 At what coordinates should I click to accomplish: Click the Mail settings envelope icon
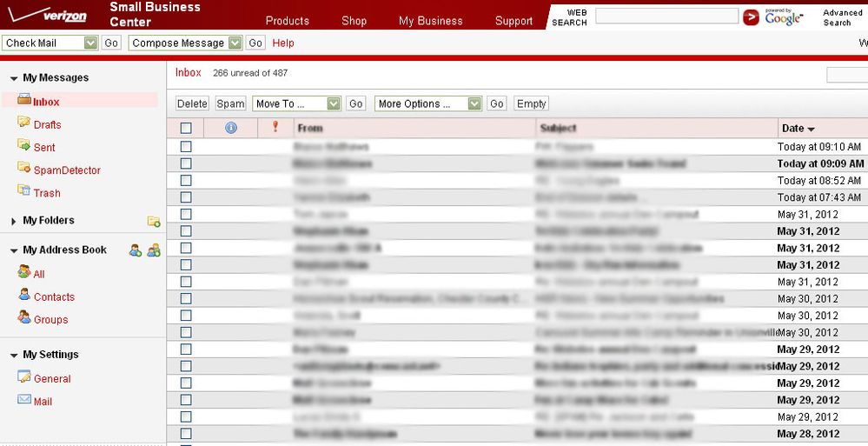[x=23, y=399]
